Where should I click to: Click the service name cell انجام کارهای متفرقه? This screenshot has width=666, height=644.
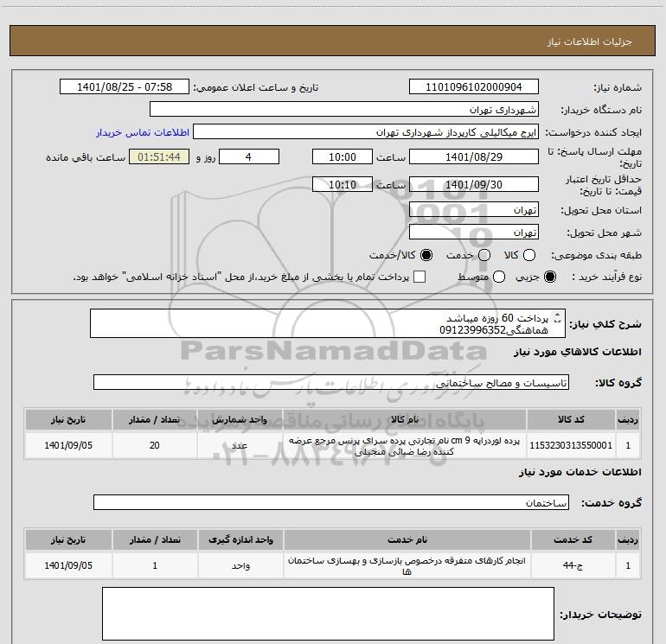coord(407,565)
